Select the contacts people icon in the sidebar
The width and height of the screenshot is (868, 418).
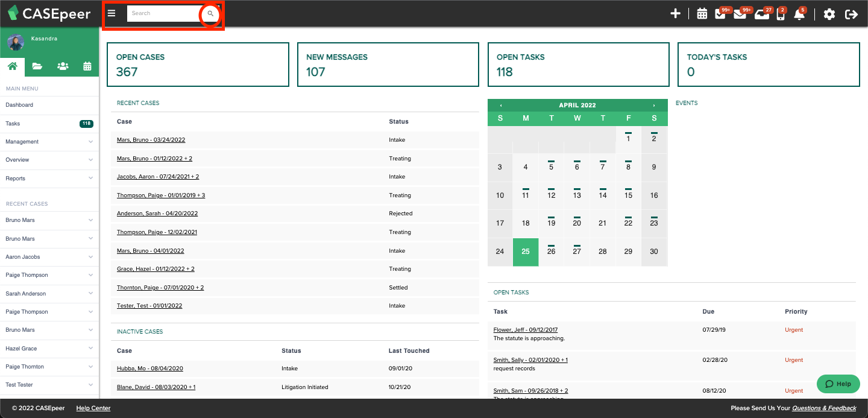(x=63, y=66)
